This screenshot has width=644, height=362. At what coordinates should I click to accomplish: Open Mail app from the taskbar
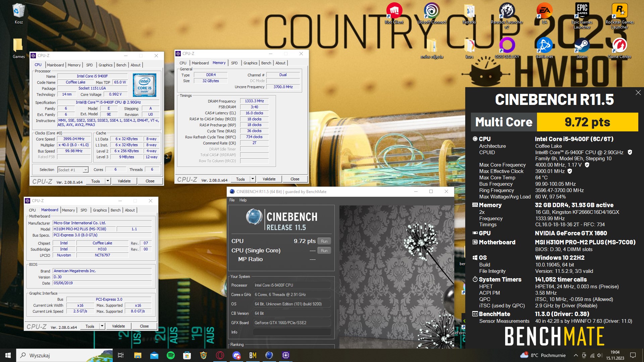[154, 355]
